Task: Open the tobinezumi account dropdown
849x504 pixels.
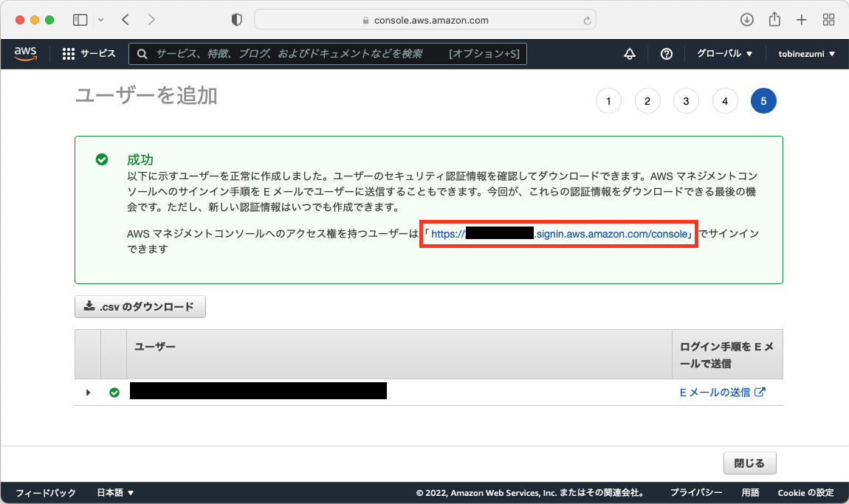Action: coord(806,54)
